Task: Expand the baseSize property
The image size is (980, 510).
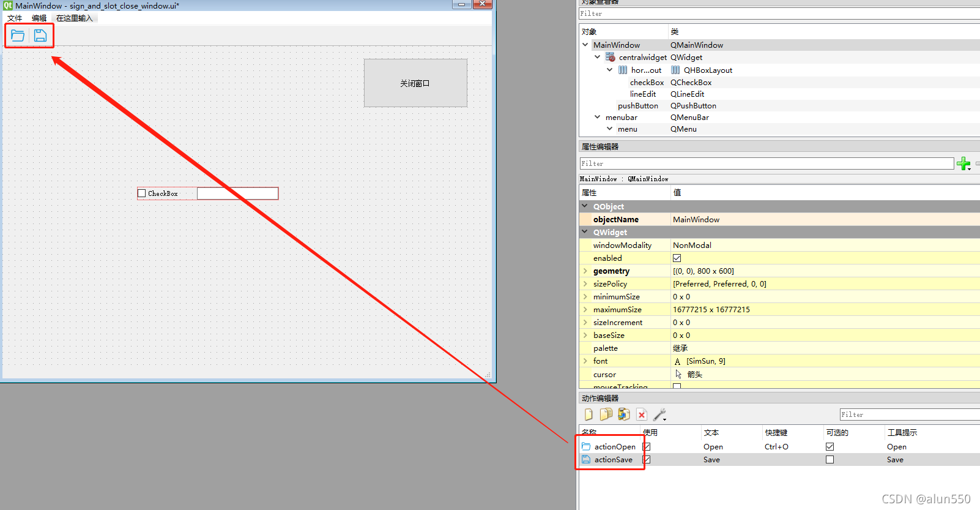Action: pos(585,335)
